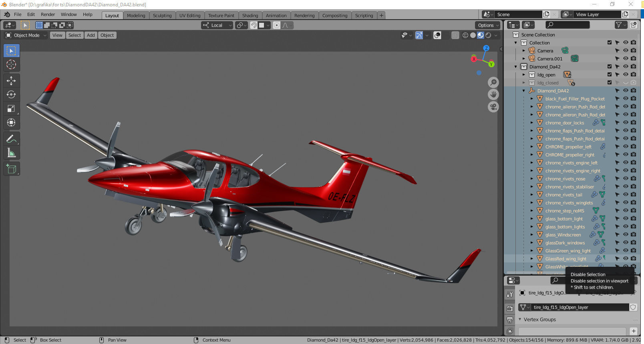Toggle X-ray view icon
The height and width of the screenshot is (344, 644).
[x=455, y=35]
